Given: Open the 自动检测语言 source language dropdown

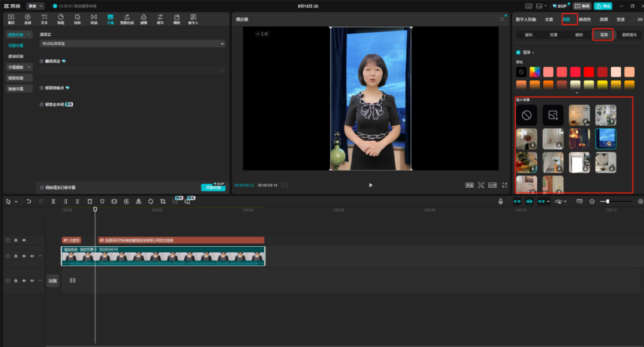Looking at the screenshot, I should pyautogui.click(x=132, y=44).
